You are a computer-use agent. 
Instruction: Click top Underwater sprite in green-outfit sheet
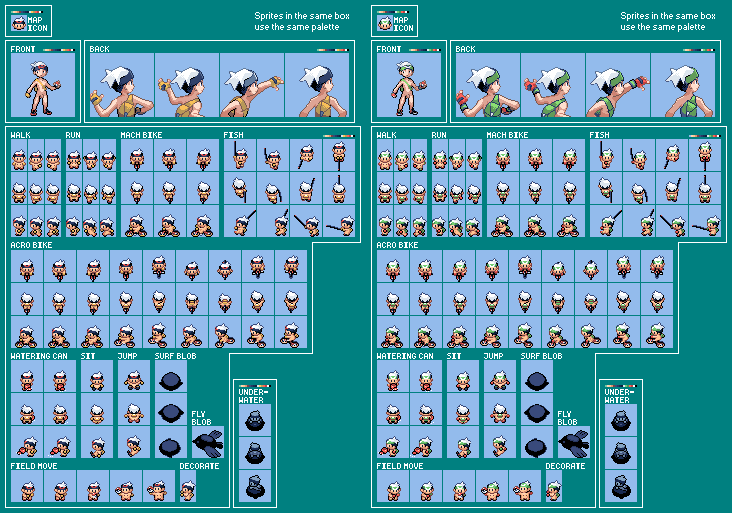tap(621, 420)
